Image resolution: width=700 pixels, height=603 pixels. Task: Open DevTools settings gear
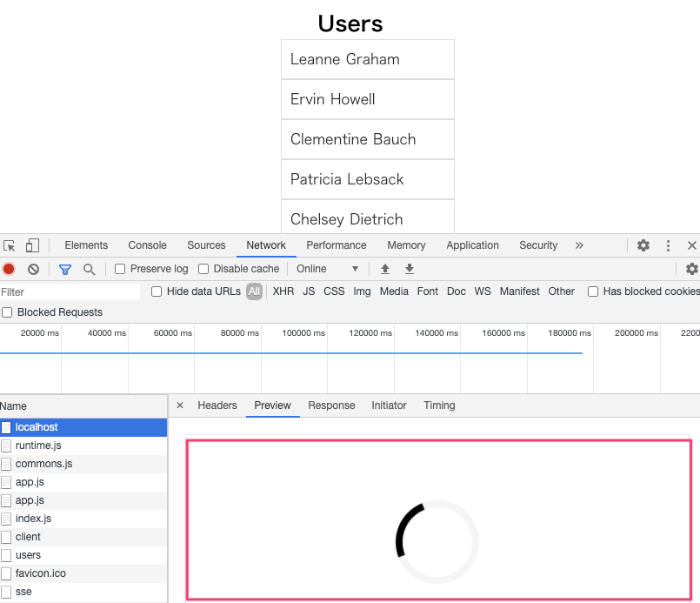tap(643, 245)
